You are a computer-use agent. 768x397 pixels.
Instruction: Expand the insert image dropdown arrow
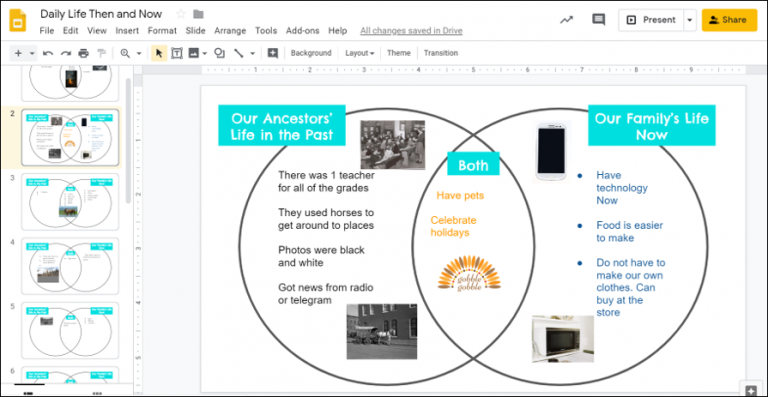(205, 53)
